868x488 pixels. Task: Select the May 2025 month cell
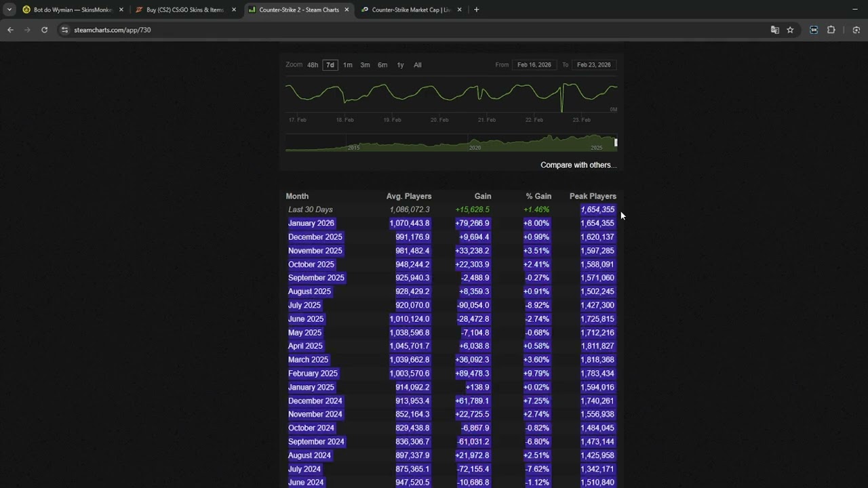click(x=305, y=333)
